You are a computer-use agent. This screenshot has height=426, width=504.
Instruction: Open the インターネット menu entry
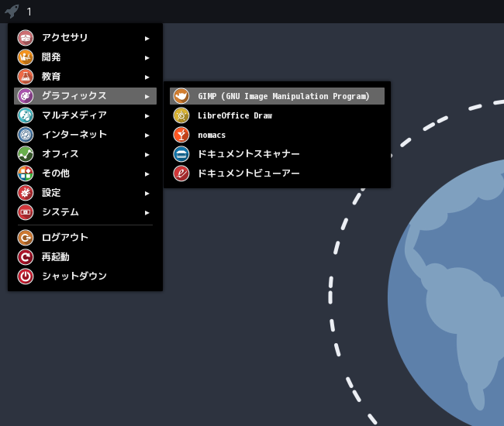tap(85, 135)
